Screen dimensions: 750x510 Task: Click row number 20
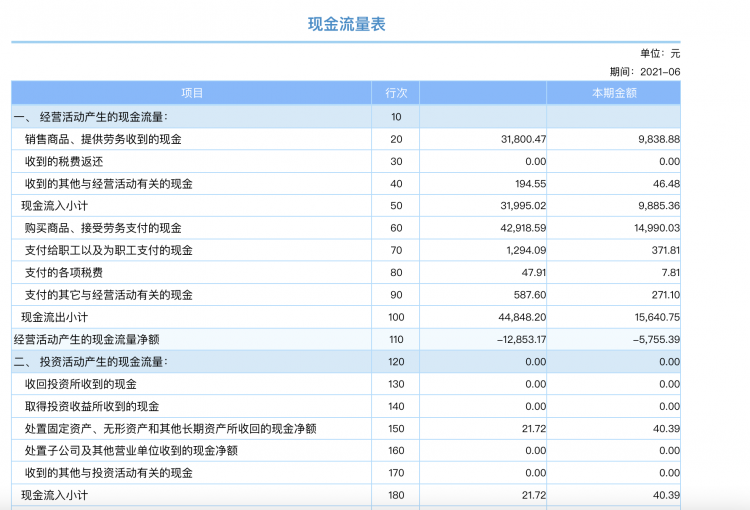coord(396,139)
